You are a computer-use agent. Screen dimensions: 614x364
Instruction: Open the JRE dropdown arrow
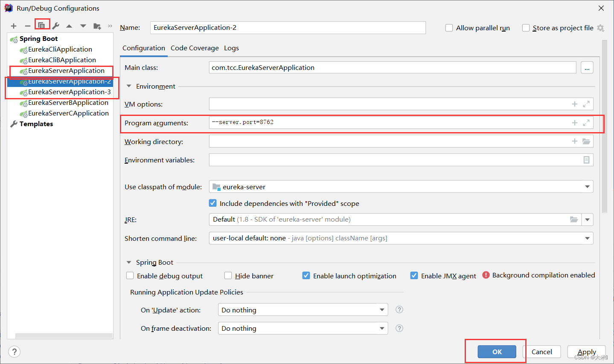[588, 220]
